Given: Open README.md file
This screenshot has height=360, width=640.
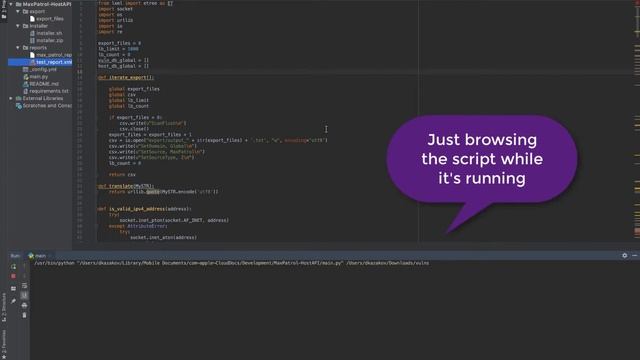Looking at the screenshot, I should [44, 84].
